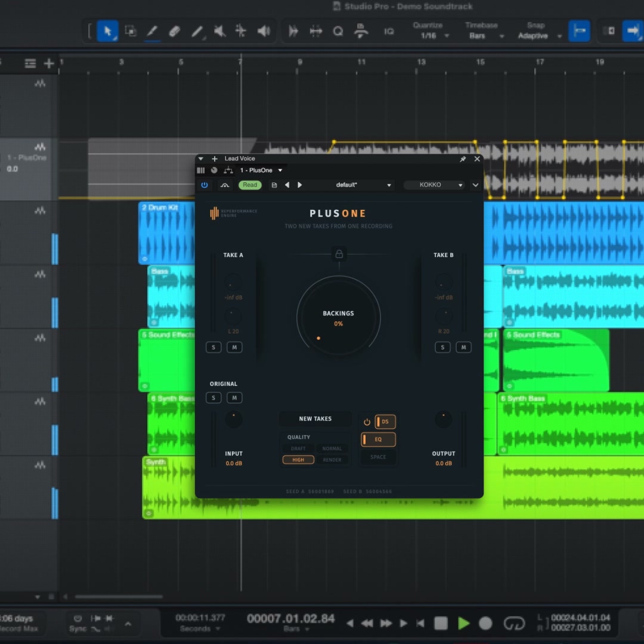
Task: Toggle the DS module
Action: (x=385, y=422)
